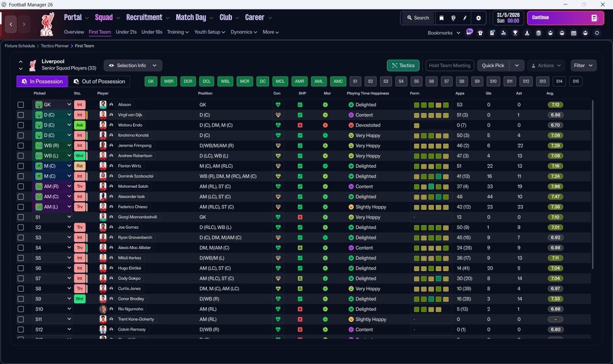Click the world globe icon in top bar
This screenshot has height=364, width=613.
453,18
